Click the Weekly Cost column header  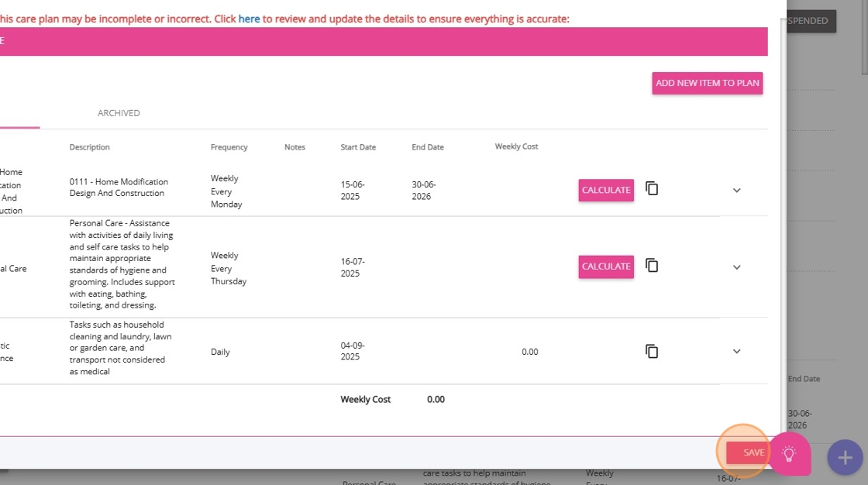(516, 146)
